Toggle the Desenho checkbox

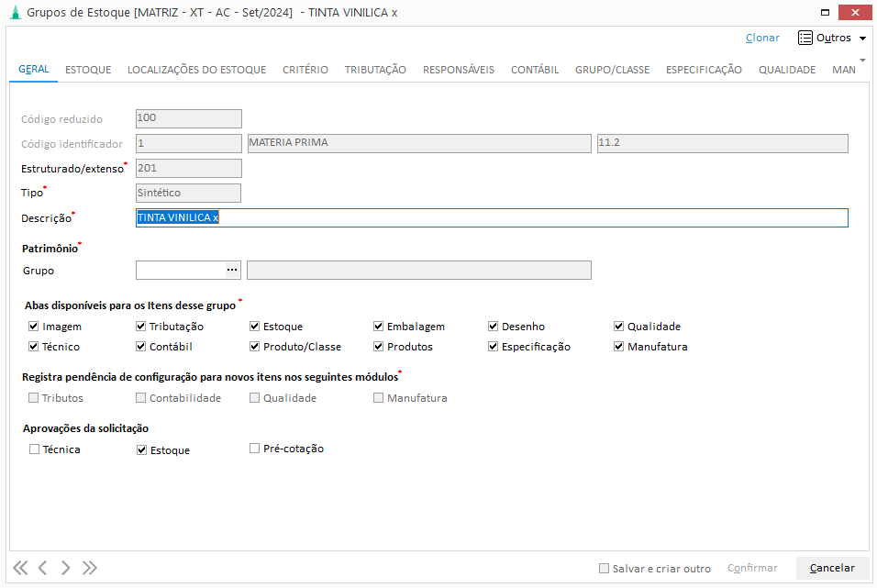tap(493, 327)
